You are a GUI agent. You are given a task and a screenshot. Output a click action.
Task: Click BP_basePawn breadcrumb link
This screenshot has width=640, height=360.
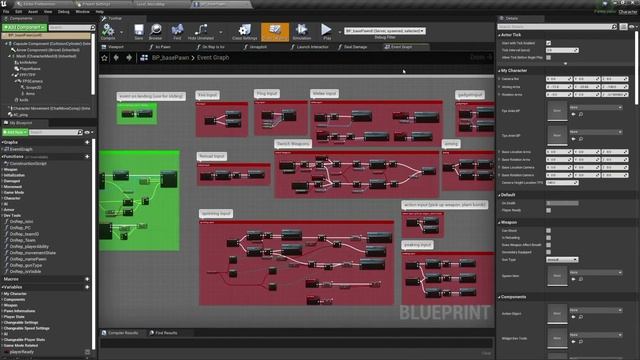point(170,58)
